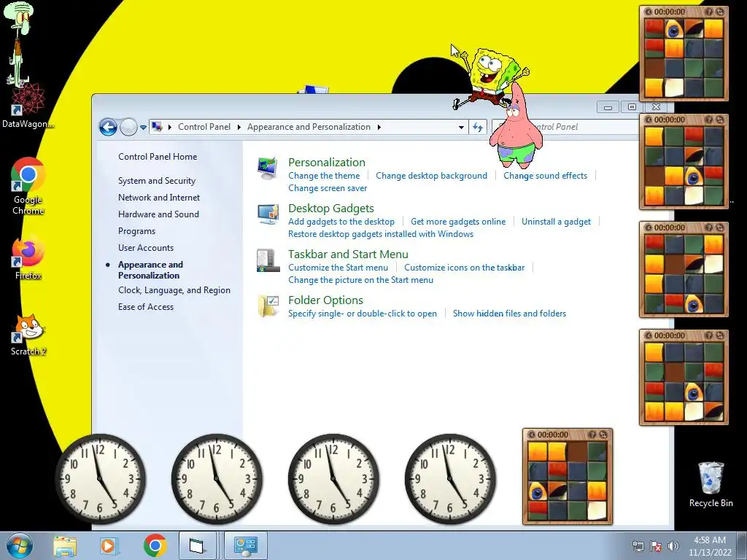Click the Taskbar and Start Menu icon
This screenshot has width=747, height=560.
click(268, 260)
